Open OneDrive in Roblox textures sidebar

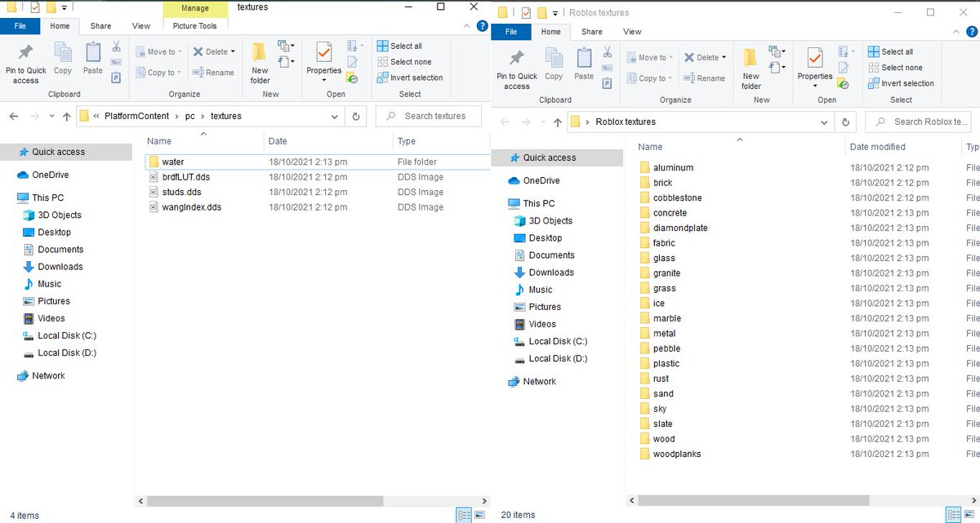click(533, 180)
